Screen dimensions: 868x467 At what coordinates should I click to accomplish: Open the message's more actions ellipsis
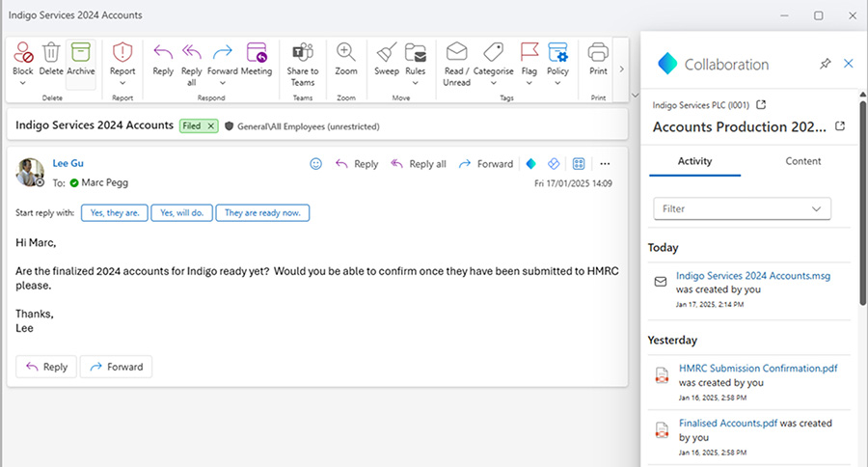pos(606,164)
